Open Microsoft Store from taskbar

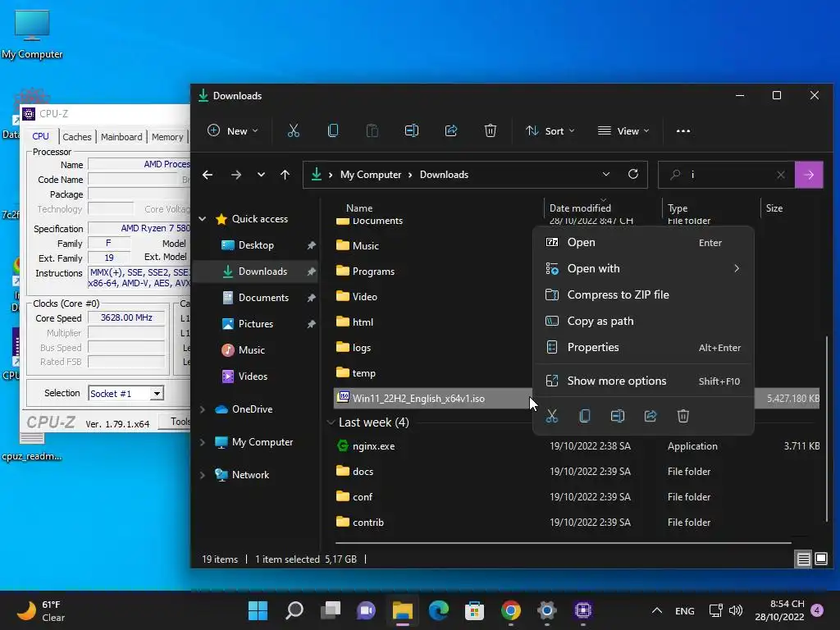tap(475, 610)
